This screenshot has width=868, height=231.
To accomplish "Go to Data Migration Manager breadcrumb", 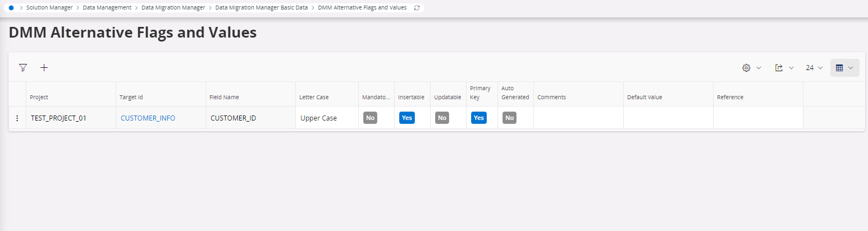I will [x=173, y=8].
